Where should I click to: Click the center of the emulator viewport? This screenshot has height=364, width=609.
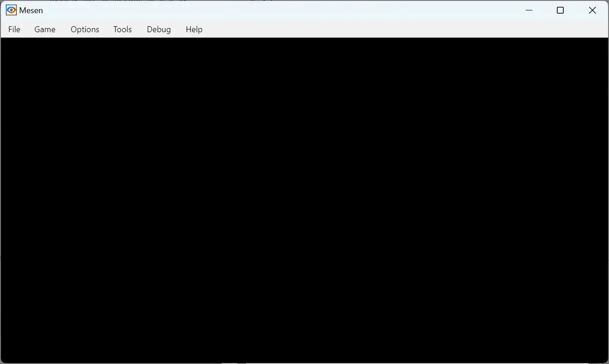click(x=304, y=200)
